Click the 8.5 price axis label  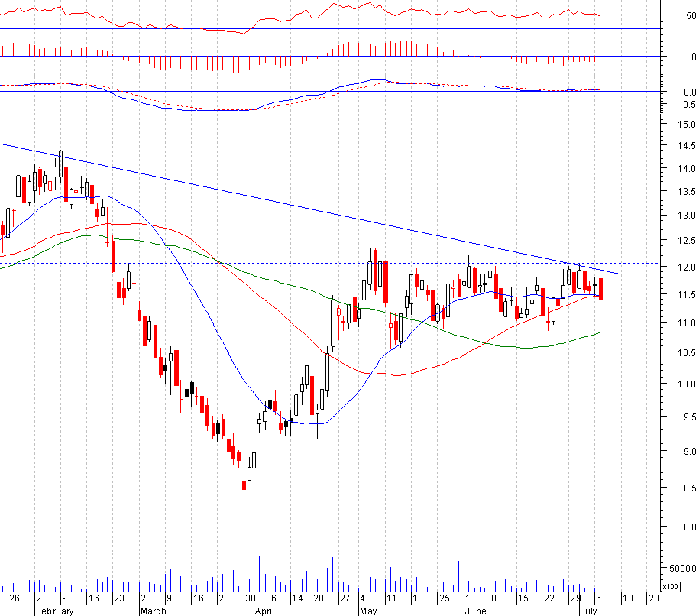click(x=689, y=488)
